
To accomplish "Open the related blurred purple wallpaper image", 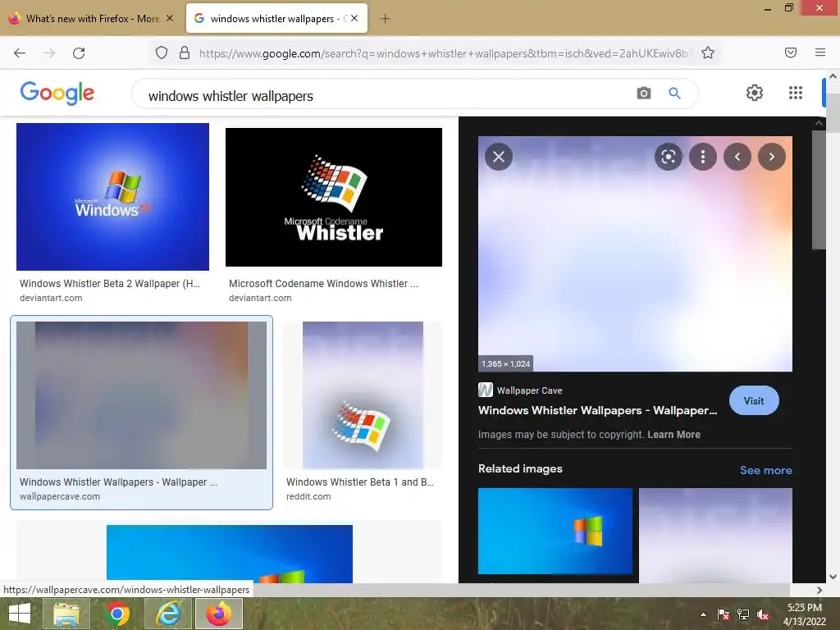I will pyautogui.click(x=715, y=535).
